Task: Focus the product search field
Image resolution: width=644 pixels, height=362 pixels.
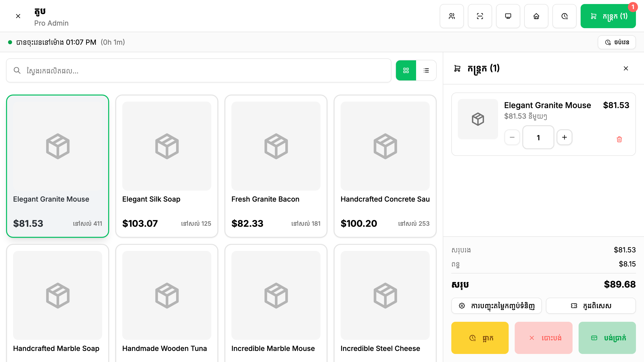Action: coord(199,71)
